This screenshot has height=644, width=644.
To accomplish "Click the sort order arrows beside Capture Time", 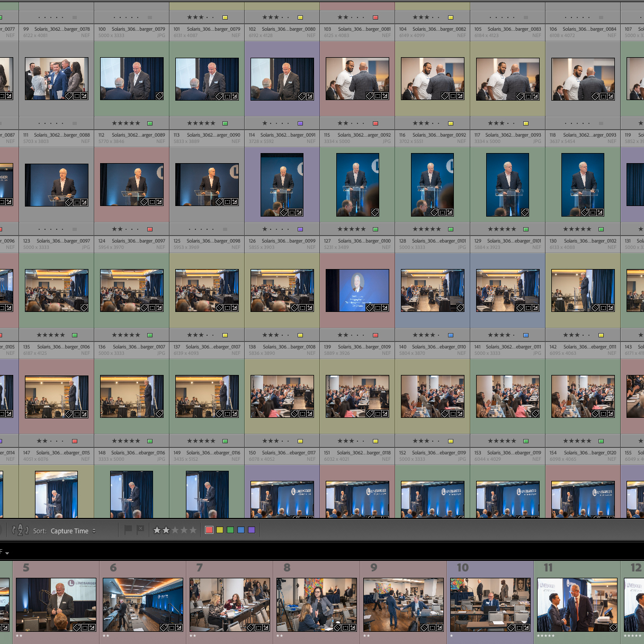I will (x=94, y=531).
